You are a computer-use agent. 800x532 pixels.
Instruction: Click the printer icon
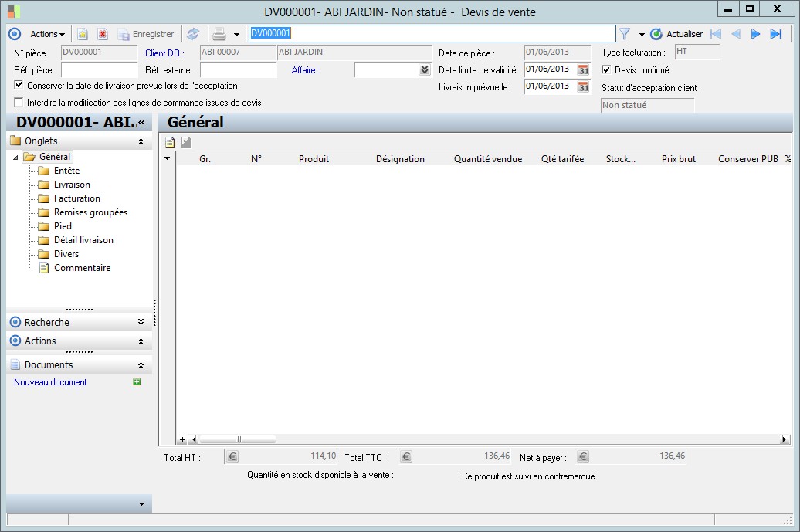pos(219,34)
